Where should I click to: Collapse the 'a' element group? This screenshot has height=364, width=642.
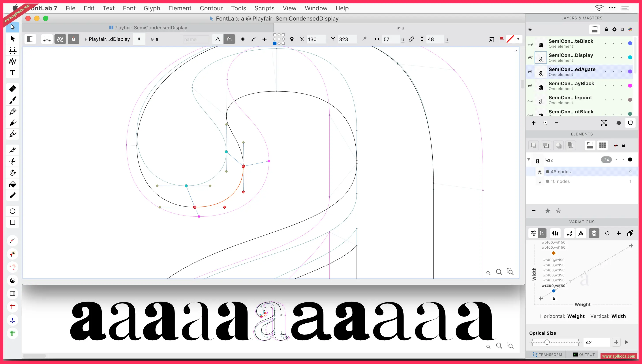coord(529,159)
